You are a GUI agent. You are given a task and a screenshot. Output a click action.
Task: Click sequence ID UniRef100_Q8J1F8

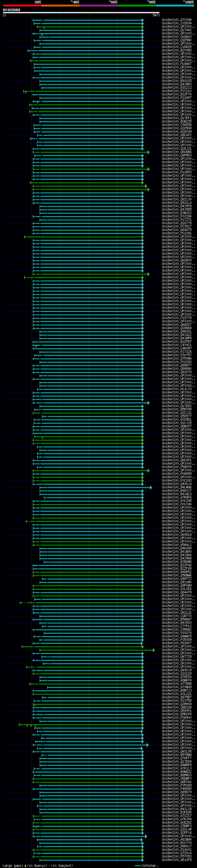pyautogui.click(x=177, y=860)
